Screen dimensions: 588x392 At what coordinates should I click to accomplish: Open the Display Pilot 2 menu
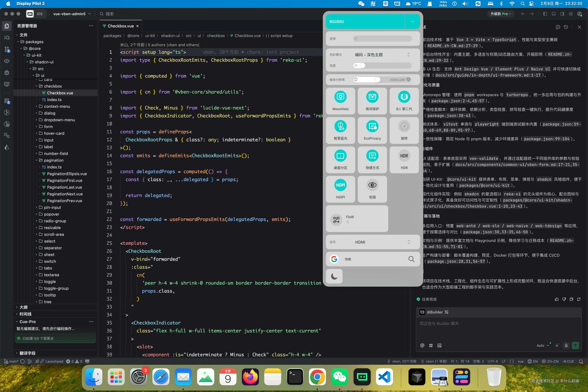click(30, 4)
